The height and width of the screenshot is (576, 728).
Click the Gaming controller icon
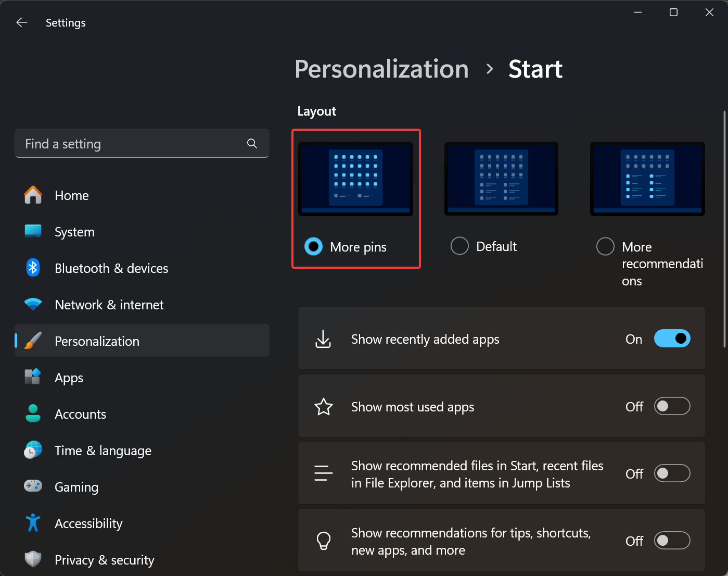33,486
